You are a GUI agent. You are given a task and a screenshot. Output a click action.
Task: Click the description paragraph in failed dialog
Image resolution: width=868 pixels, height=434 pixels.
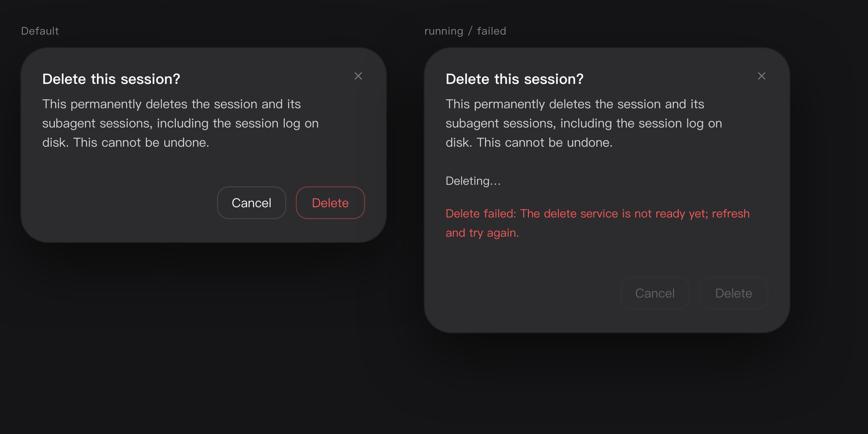pos(584,123)
